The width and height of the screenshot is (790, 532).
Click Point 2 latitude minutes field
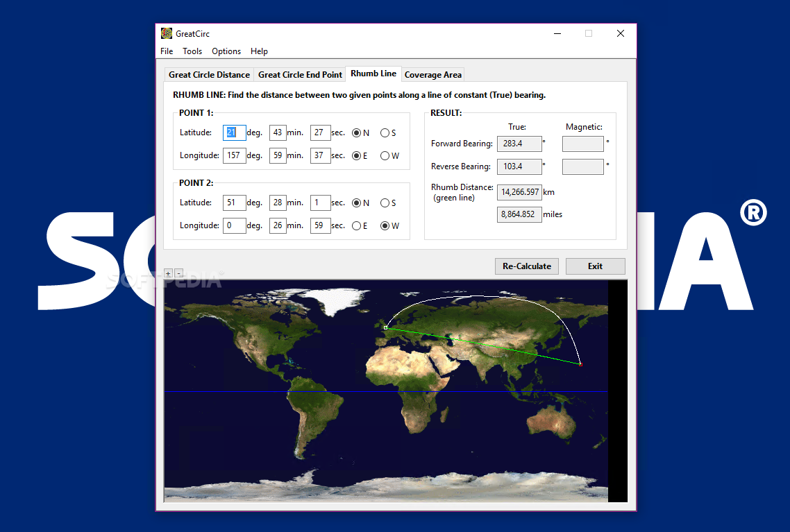click(278, 203)
